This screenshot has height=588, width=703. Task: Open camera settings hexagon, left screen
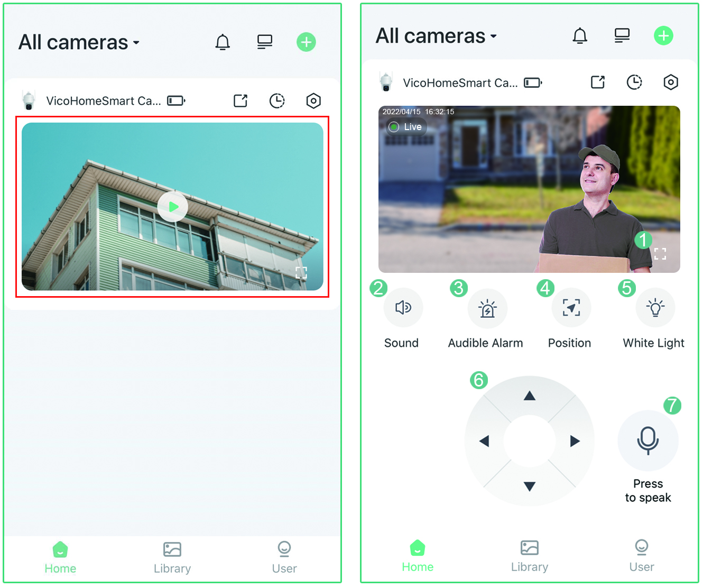[x=313, y=100]
